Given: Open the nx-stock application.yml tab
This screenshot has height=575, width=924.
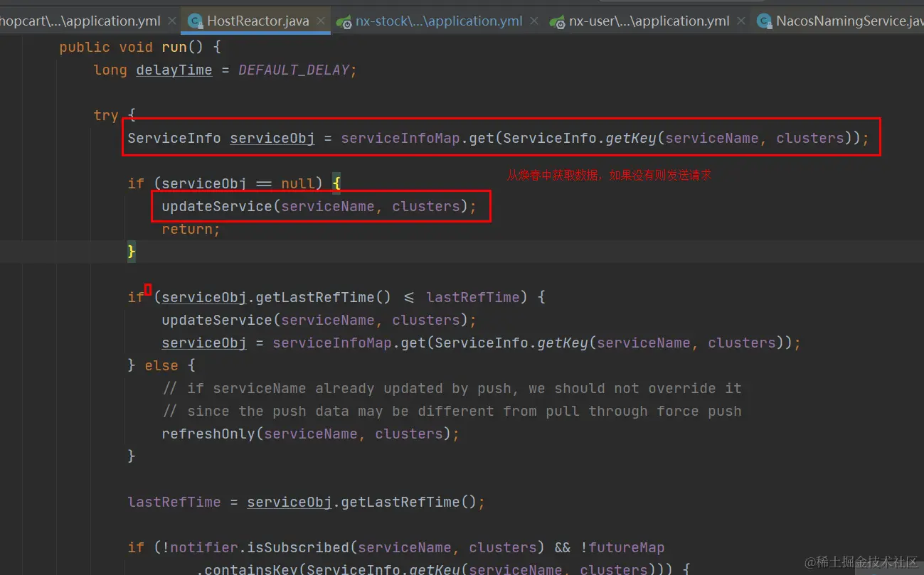Looking at the screenshot, I should click(439, 21).
